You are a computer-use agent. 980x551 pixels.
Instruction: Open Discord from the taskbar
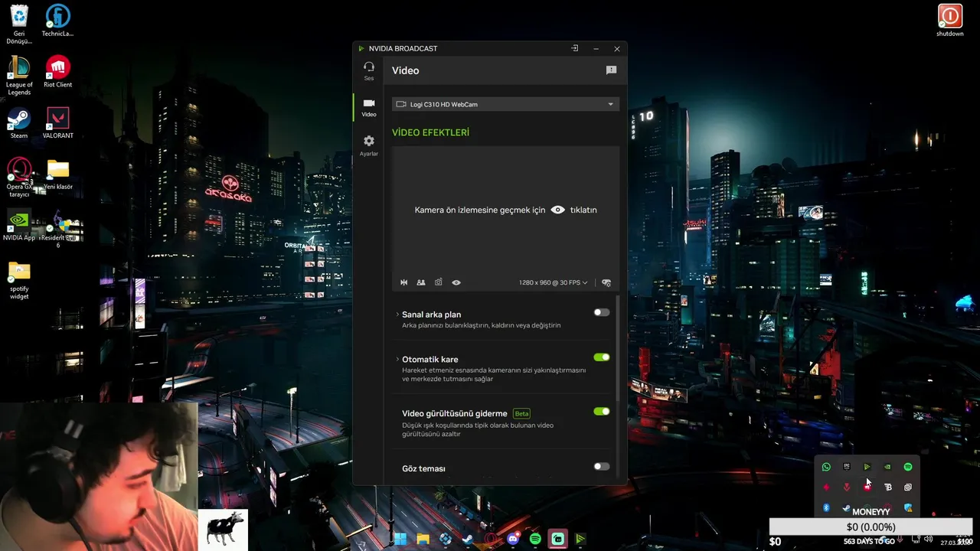pyautogui.click(x=513, y=539)
